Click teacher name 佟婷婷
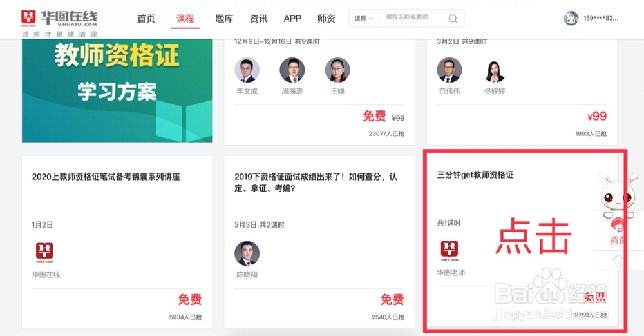The image size is (644, 336). [495, 91]
